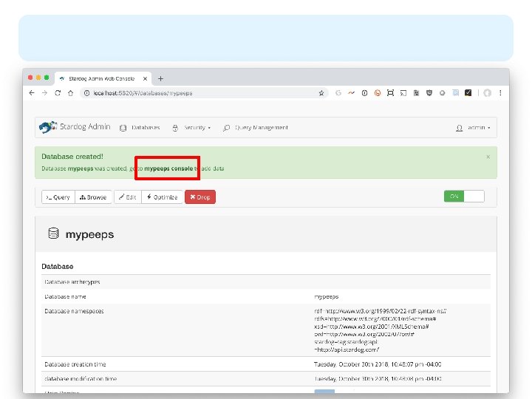Screen dimensions: 532x399
Task: Click the Optimize button
Action: [162, 197]
